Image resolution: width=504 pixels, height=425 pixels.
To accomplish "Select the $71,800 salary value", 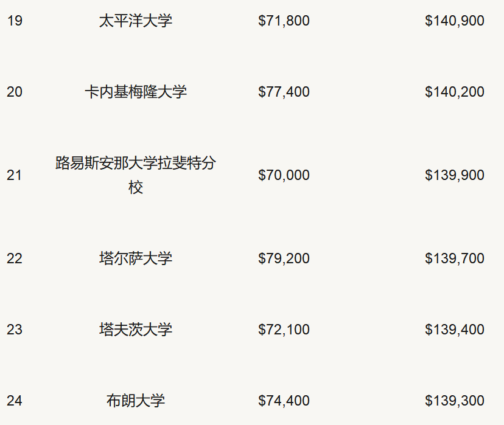I will coord(284,21).
